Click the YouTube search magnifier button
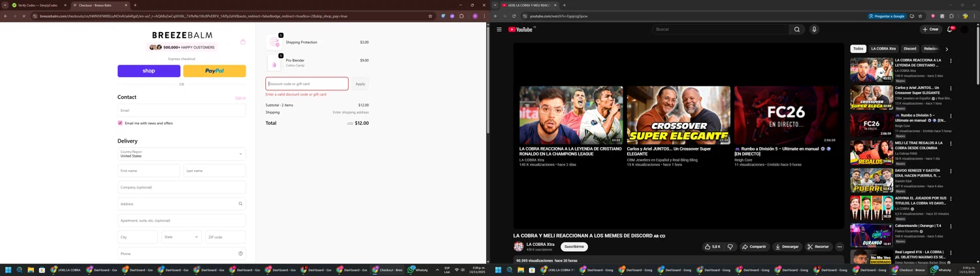980x276 pixels. [796, 29]
